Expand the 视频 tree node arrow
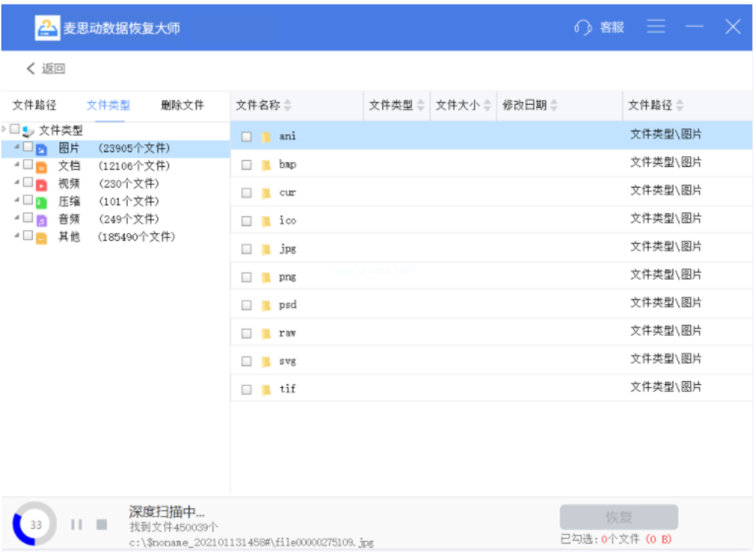 [16, 182]
